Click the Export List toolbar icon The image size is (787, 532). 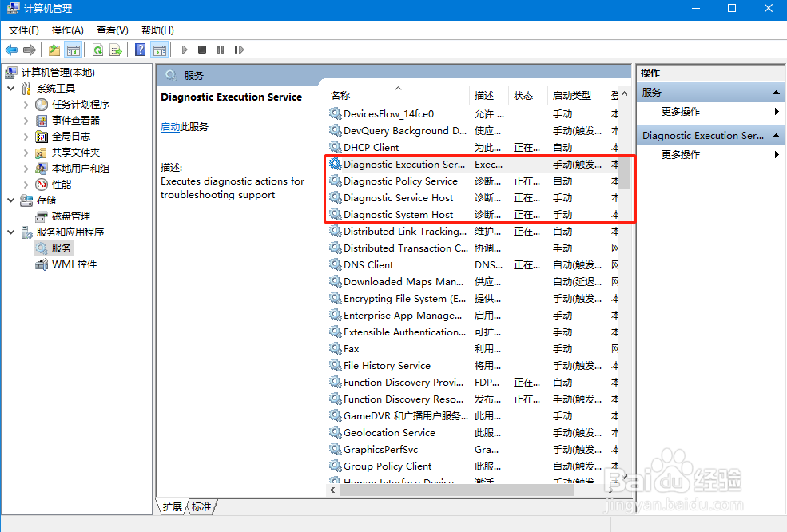click(116, 50)
